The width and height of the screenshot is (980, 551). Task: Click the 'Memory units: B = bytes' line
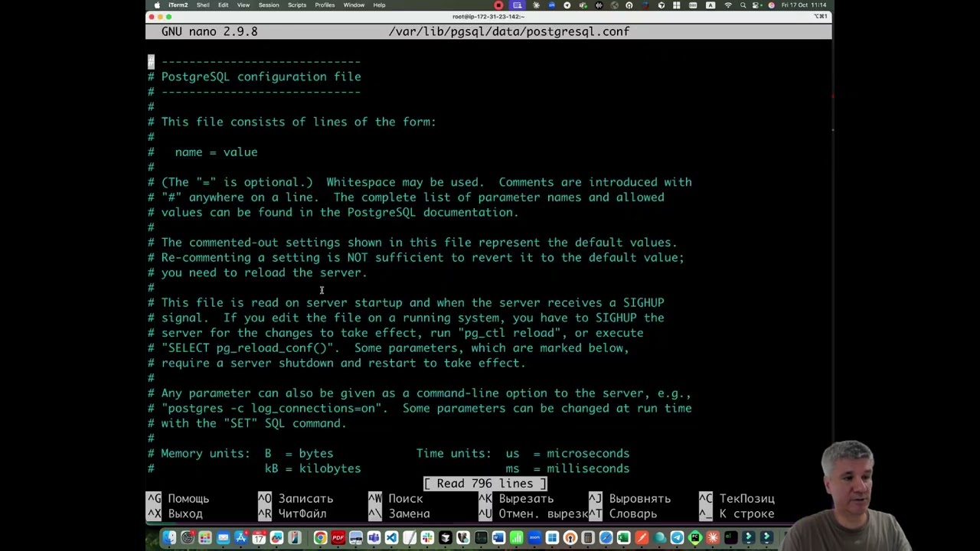click(x=240, y=454)
